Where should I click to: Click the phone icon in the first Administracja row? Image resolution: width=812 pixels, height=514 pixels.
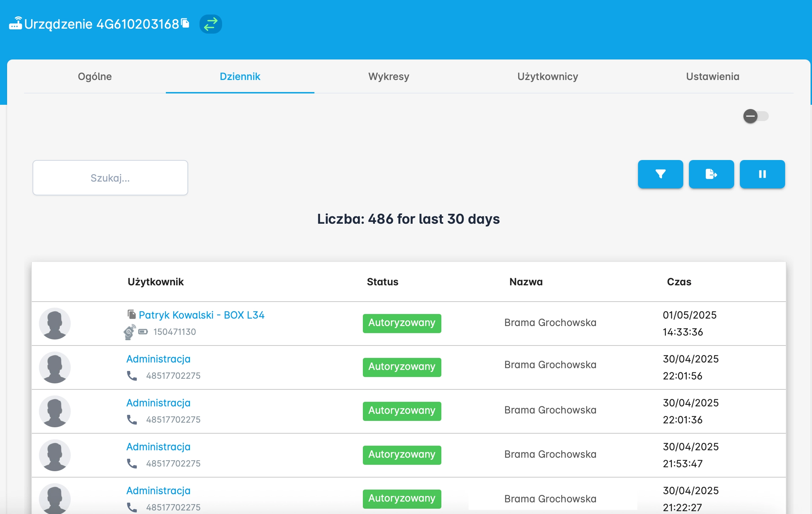132,376
